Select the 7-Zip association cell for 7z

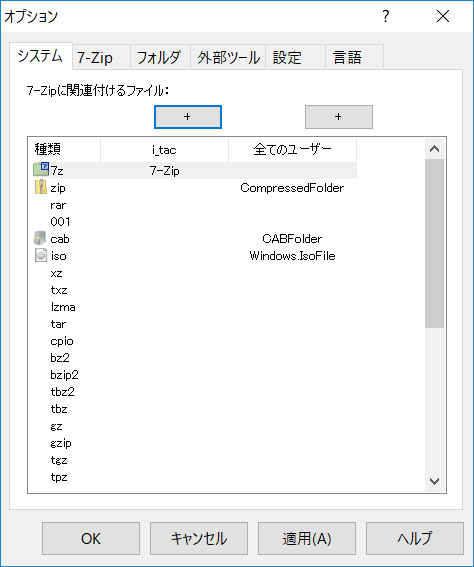[x=165, y=170]
